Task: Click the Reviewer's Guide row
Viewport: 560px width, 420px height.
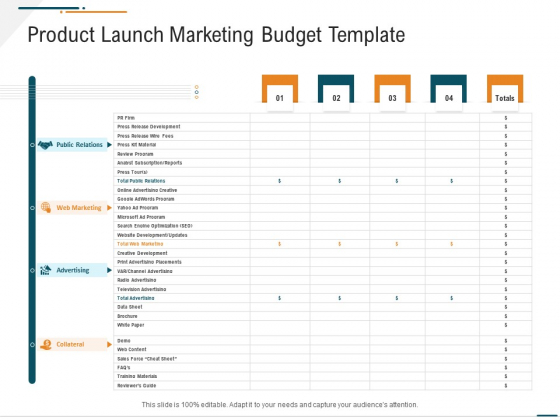Action: click(x=322, y=386)
